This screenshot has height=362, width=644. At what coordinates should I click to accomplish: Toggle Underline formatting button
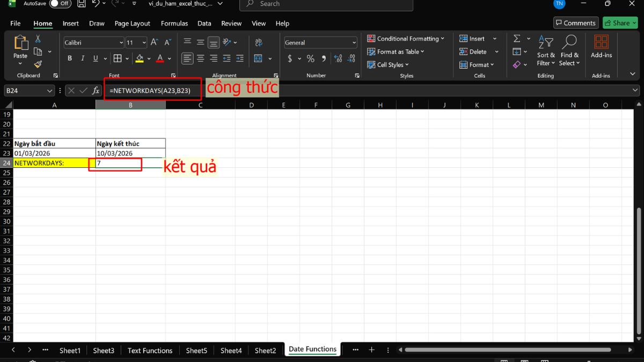tap(96, 58)
